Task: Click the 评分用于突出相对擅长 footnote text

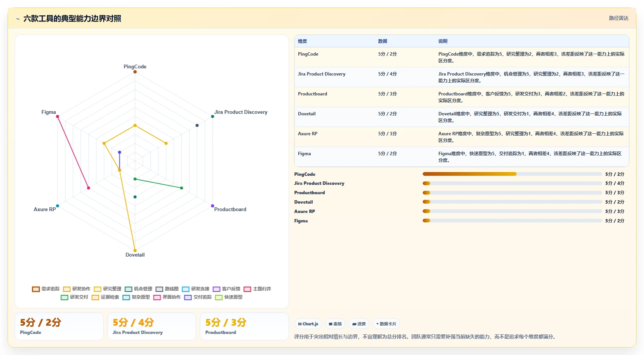Action: pos(425,337)
